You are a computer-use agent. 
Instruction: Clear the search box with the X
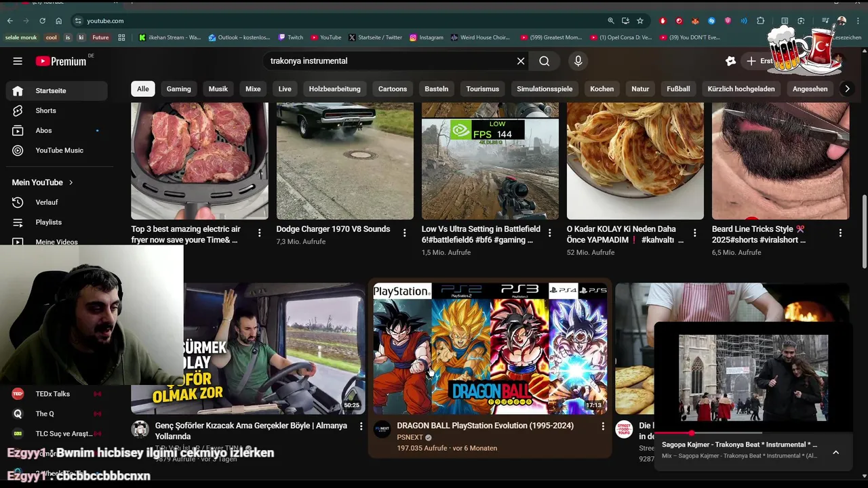[x=521, y=61]
